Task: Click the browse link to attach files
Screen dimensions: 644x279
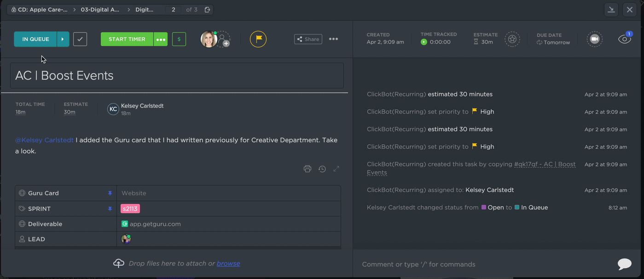Action: pyautogui.click(x=228, y=263)
